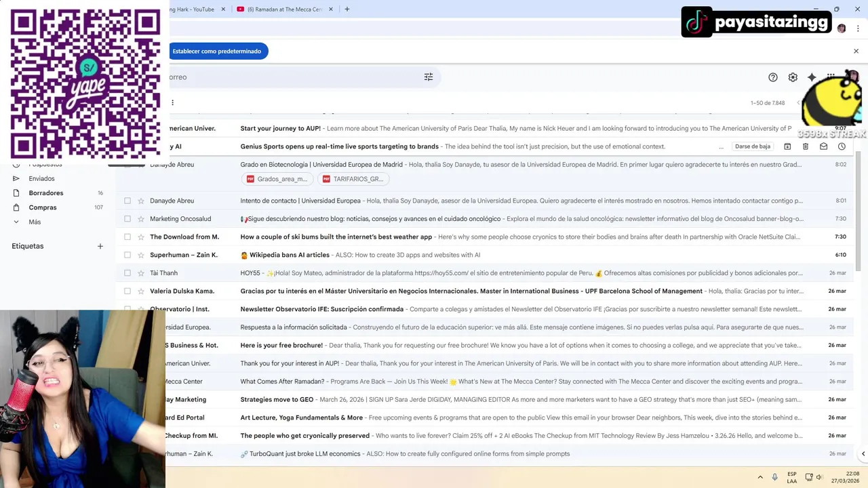The height and width of the screenshot is (488, 868).
Task: Open The people who get cryonically preserved email
Action: 305,436
